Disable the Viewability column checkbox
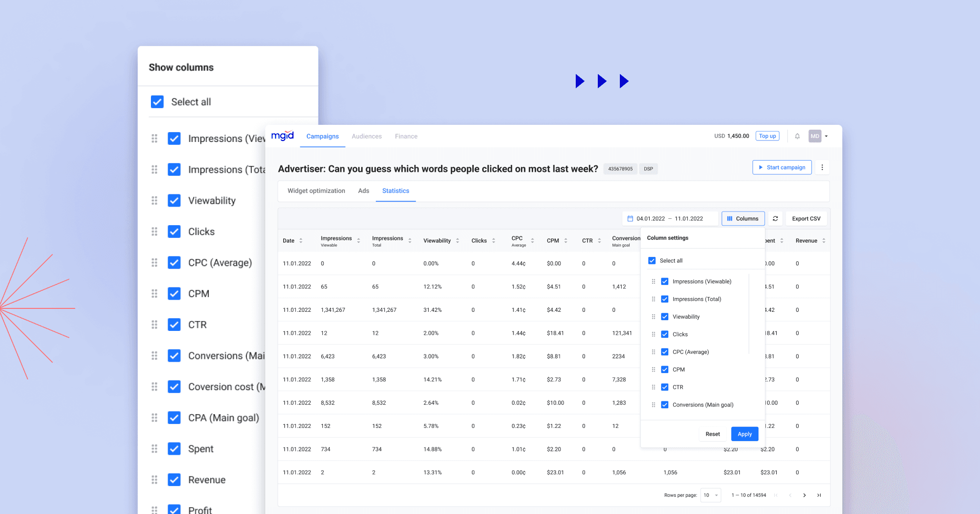This screenshot has height=514, width=980. (664, 317)
